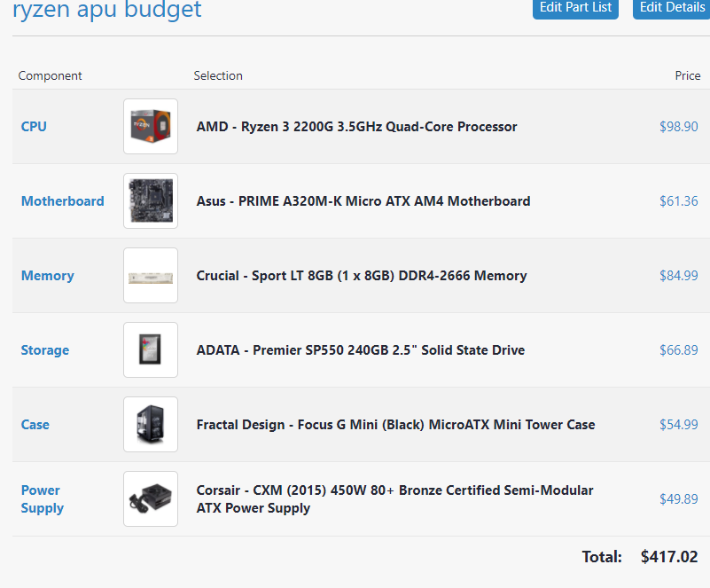Click the Corsair CXM power supply thumbnail
This screenshot has width=710, height=588.
pos(151,498)
